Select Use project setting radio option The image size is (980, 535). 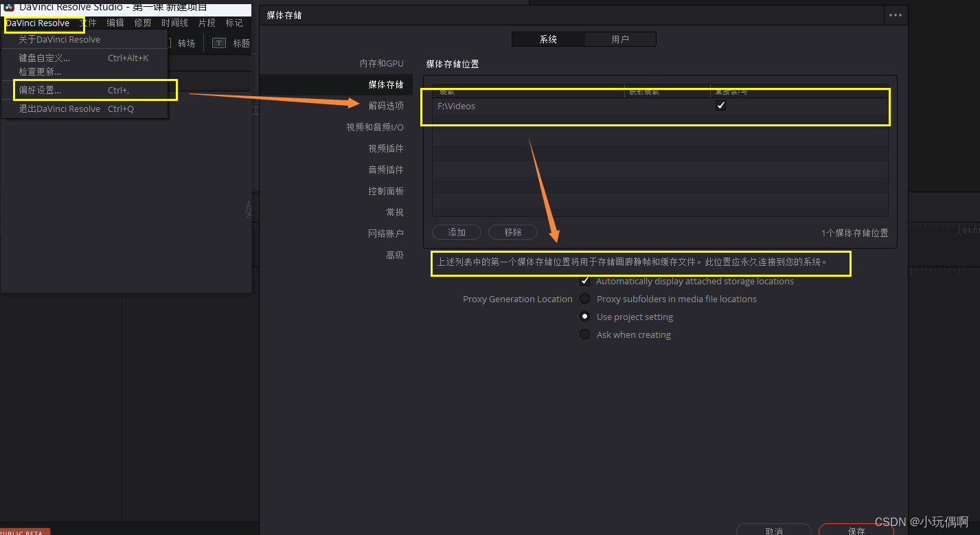point(585,317)
